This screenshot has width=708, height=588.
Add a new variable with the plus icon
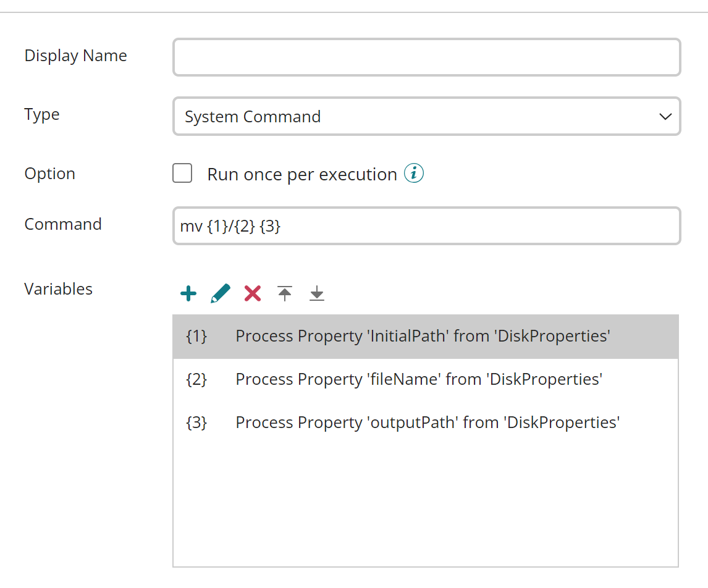pyautogui.click(x=188, y=293)
